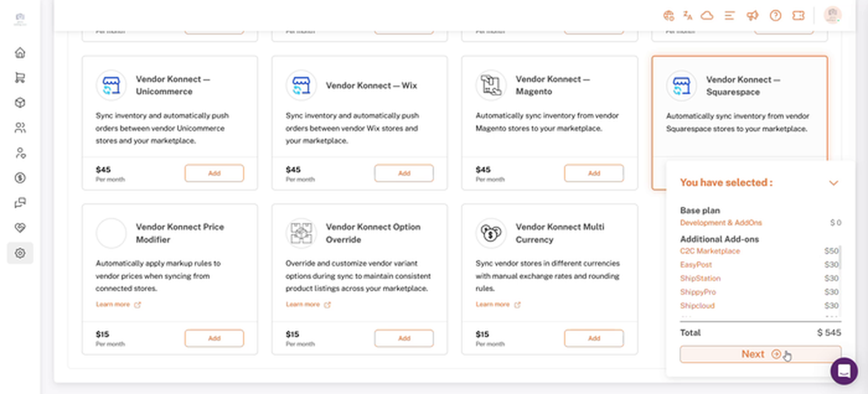Click Next in the selection summary
The image size is (868, 394).
pos(760,354)
